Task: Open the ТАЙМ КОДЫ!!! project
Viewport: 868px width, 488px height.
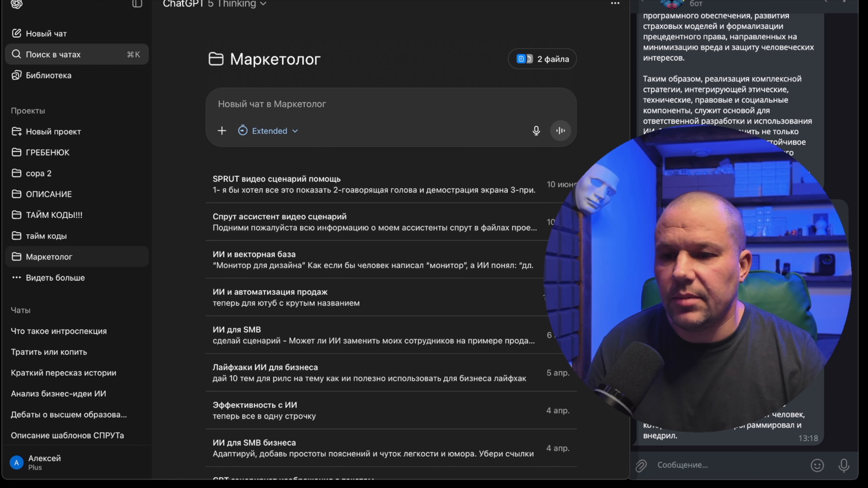Action: click(x=77, y=215)
